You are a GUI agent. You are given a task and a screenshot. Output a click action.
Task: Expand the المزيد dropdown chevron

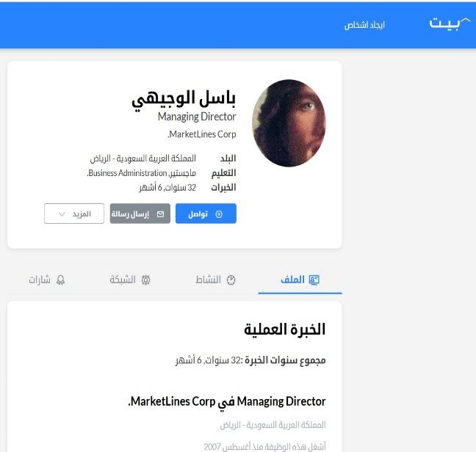62,214
